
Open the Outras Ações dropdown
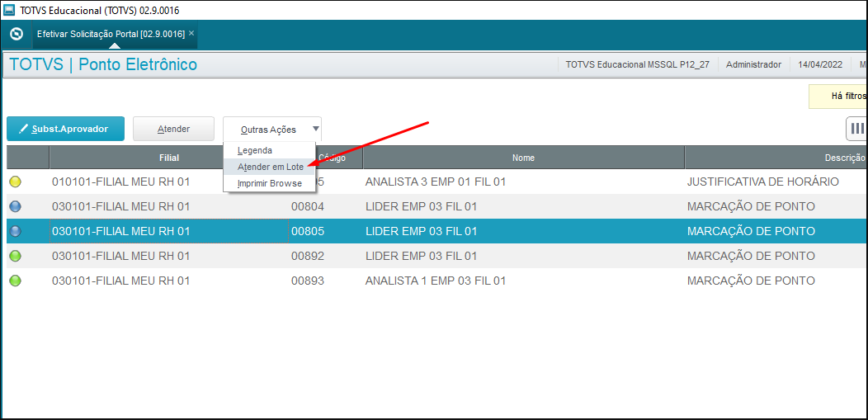(x=272, y=130)
